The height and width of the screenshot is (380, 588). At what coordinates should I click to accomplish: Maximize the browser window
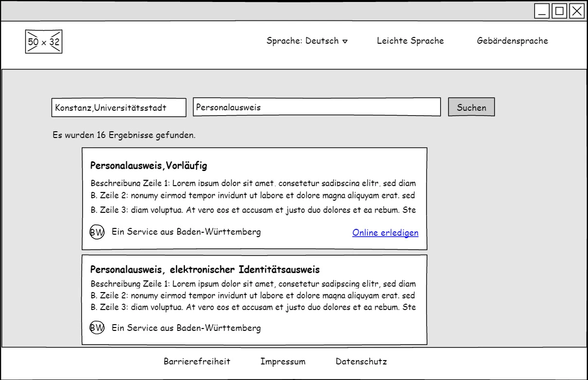[x=559, y=11]
